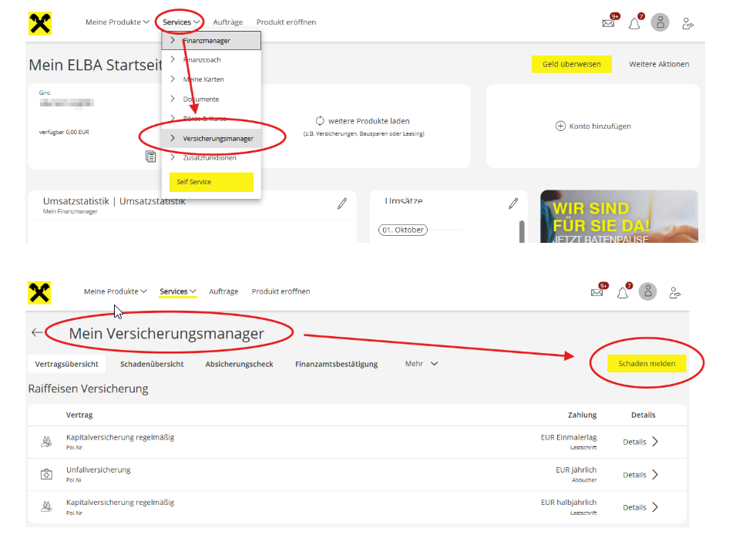The image size is (756, 535).
Task: Click Raiffeisen logo in top screenshot
Action: [x=40, y=24]
